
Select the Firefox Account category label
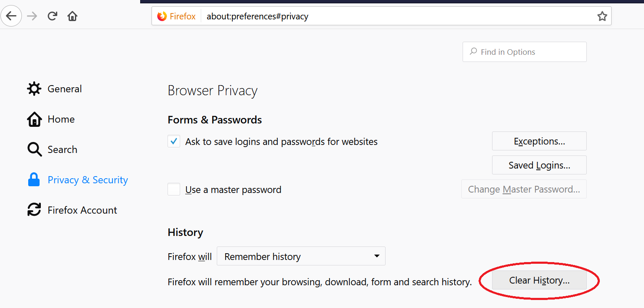point(82,210)
